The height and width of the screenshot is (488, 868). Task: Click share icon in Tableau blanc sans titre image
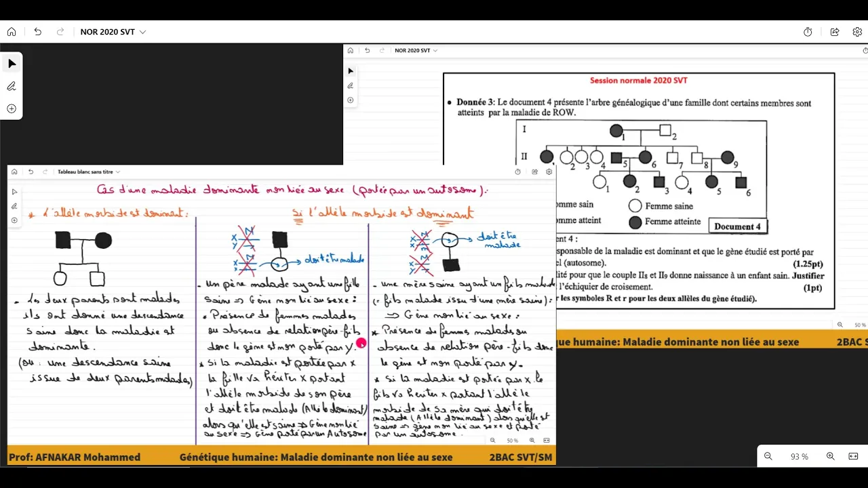[x=534, y=171]
